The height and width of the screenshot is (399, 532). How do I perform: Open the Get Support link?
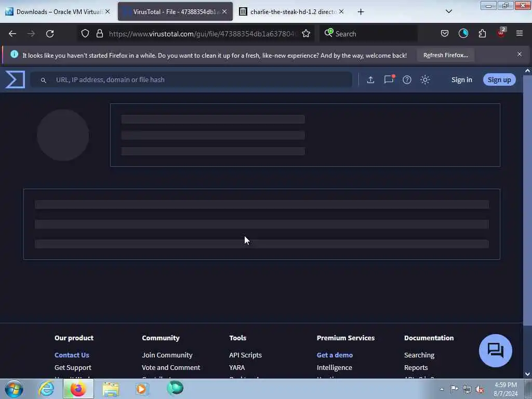click(73, 367)
